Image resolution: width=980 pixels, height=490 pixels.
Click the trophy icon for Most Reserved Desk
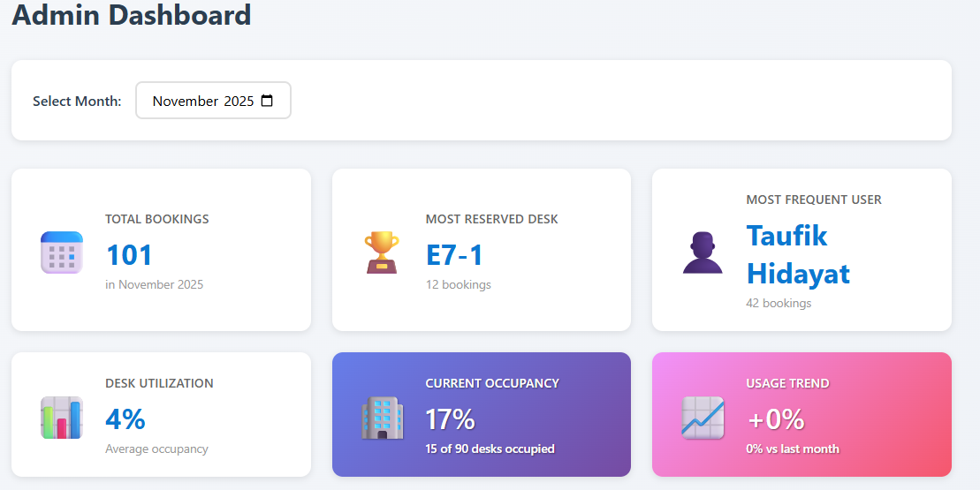pyautogui.click(x=382, y=253)
